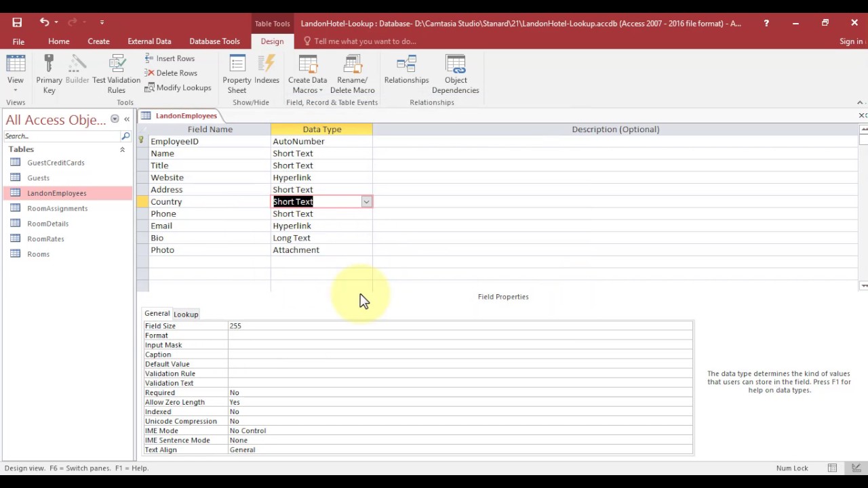The width and height of the screenshot is (868, 488).
Task: Open the Help question mark icon
Action: pyautogui.click(x=766, y=23)
